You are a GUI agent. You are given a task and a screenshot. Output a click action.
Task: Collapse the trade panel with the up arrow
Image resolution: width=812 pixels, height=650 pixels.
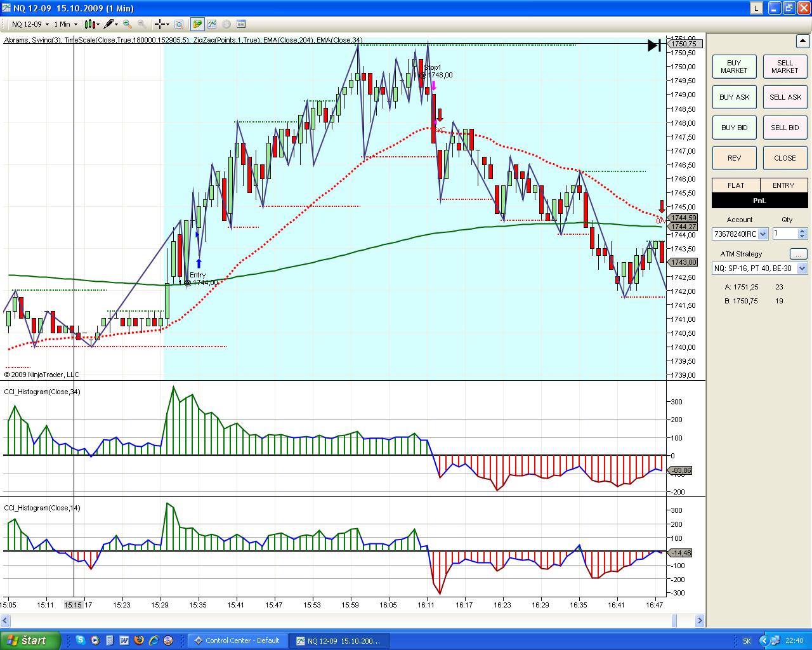(x=802, y=41)
